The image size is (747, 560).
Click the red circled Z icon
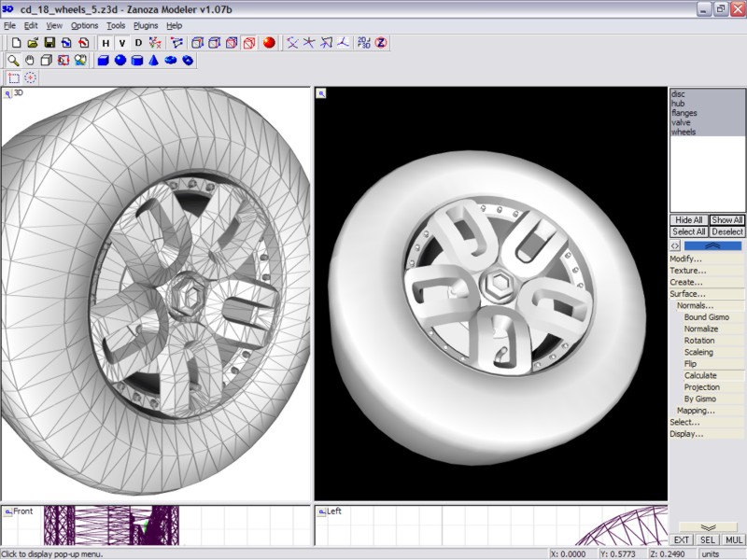381,43
